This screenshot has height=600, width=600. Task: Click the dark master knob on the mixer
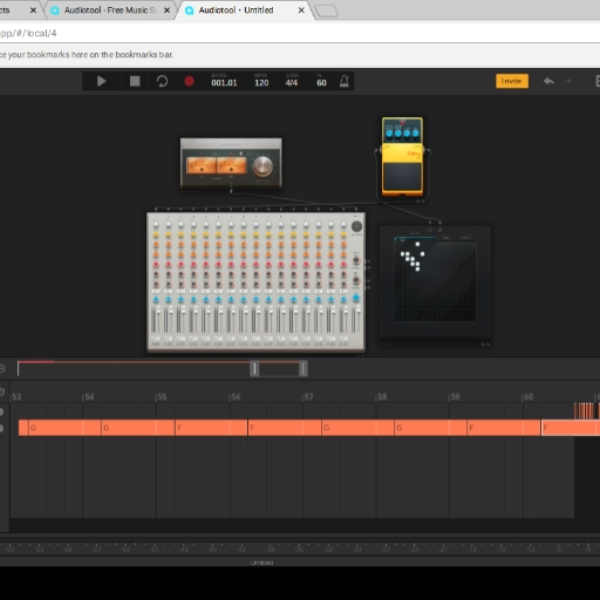[357, 227]
